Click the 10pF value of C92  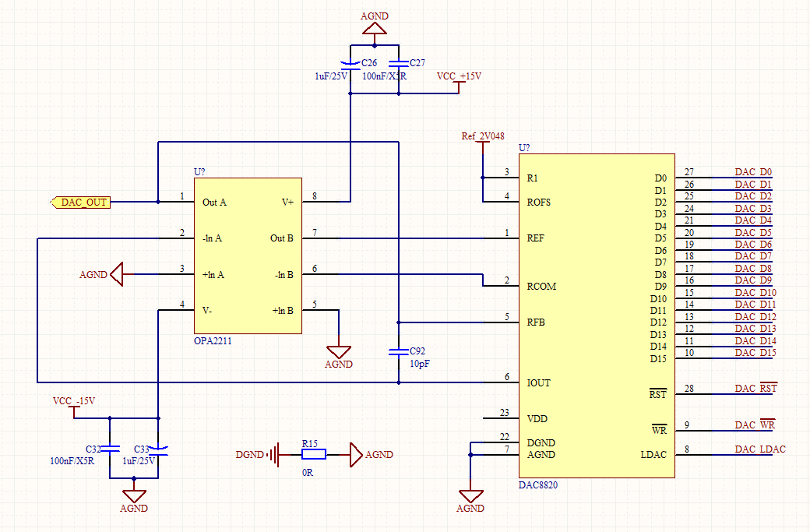[x=420, y=364]
